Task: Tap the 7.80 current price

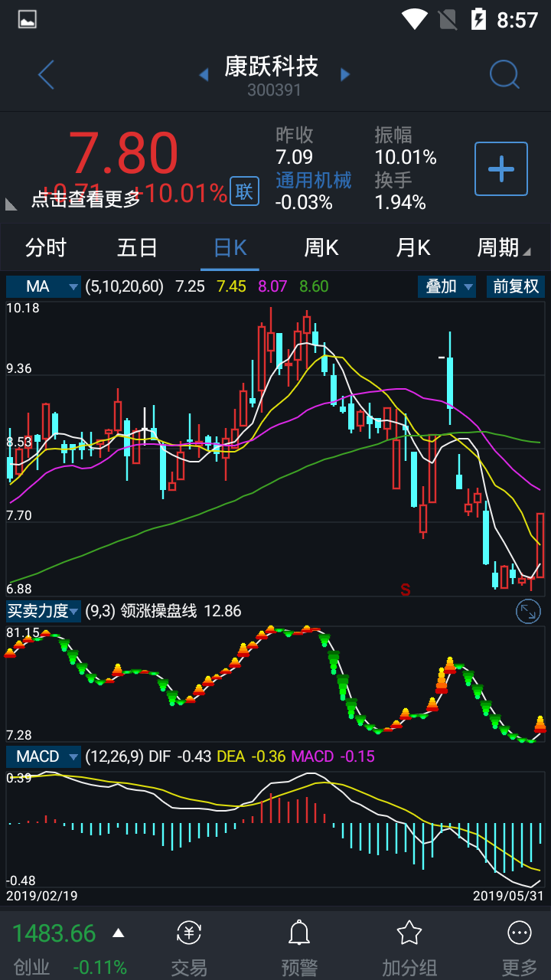Action: click(x=124, y=153)
